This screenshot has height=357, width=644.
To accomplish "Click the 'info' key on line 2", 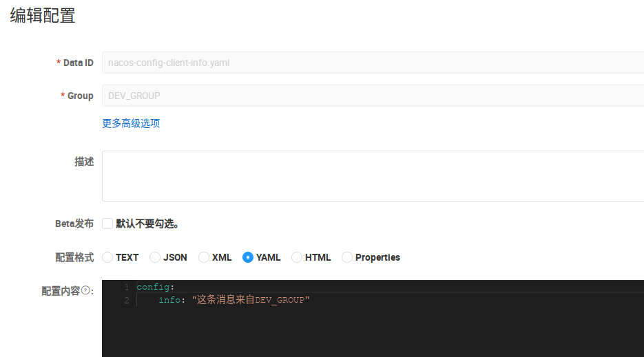I will click(x=169, y=300).
